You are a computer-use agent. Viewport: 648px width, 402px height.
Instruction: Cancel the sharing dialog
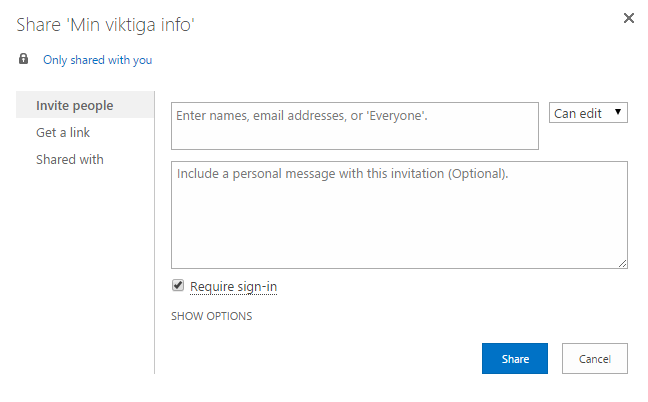click(x=595, y=358)
